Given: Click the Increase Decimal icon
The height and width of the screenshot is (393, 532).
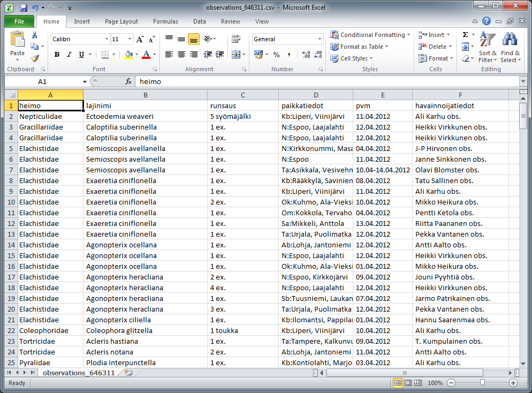Looking at the screenshot, I should (306, 54).
